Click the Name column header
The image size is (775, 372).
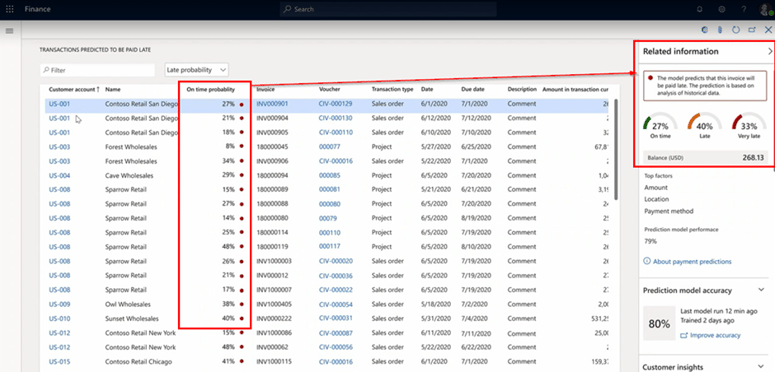(x=113, y=89)
